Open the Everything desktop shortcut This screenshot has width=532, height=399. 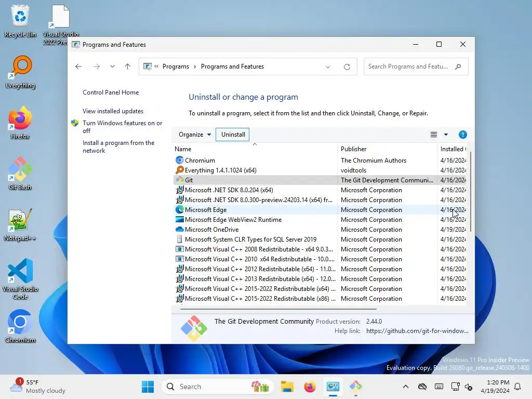20,72
